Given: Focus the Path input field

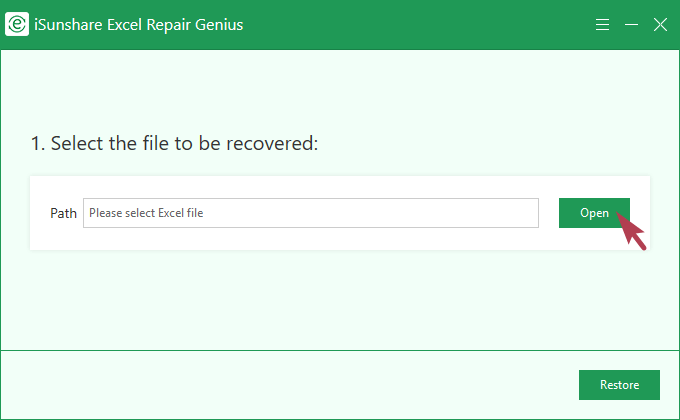Looking at the screenshot, I should click(310, 213).
